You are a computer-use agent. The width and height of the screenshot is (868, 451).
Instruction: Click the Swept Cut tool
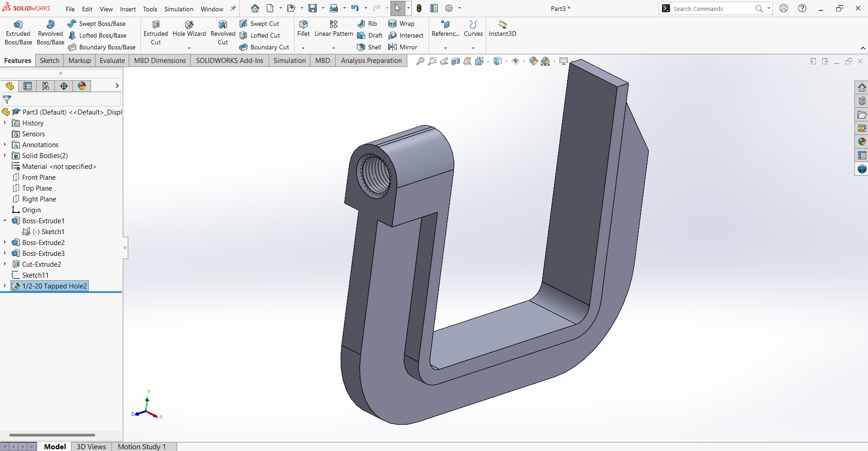coord(260,24)
